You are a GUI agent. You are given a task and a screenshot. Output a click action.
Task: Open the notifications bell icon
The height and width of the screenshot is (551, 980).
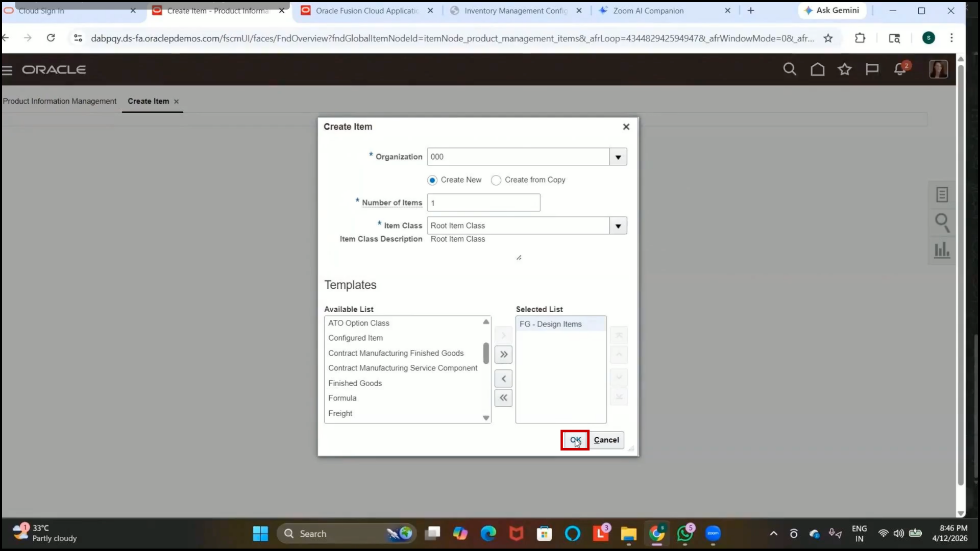900,69
